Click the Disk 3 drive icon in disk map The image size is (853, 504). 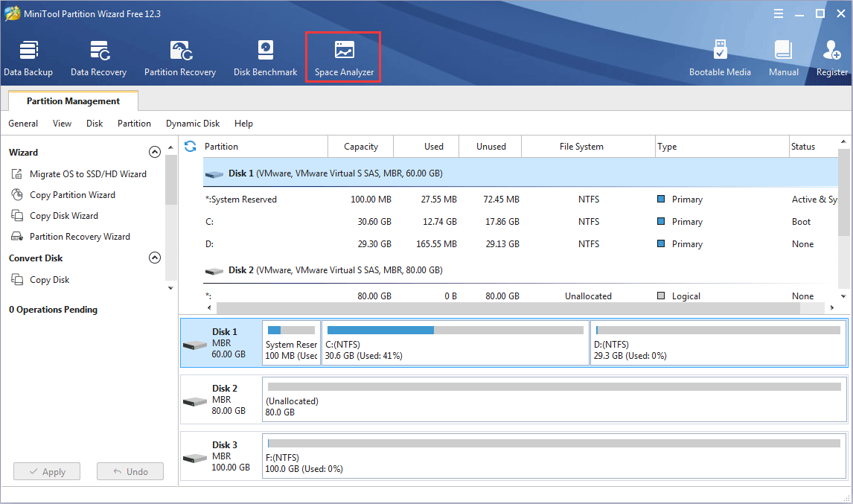point(195,459)
